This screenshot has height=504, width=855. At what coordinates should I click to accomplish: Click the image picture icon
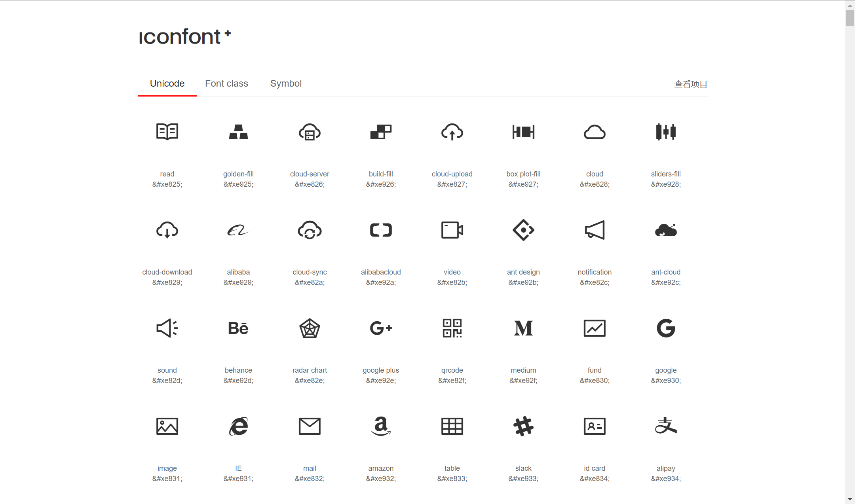pos(167,426)
